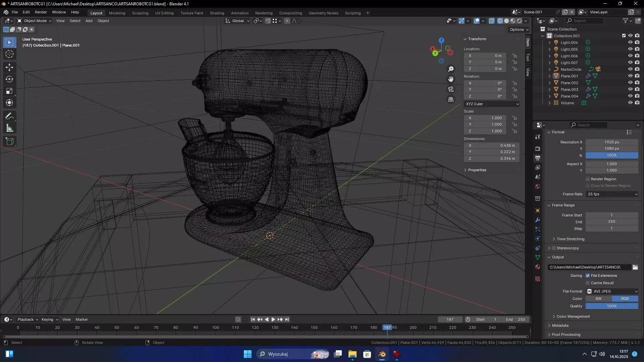Enable the Render Region checkbox

[x=588, y=179]
